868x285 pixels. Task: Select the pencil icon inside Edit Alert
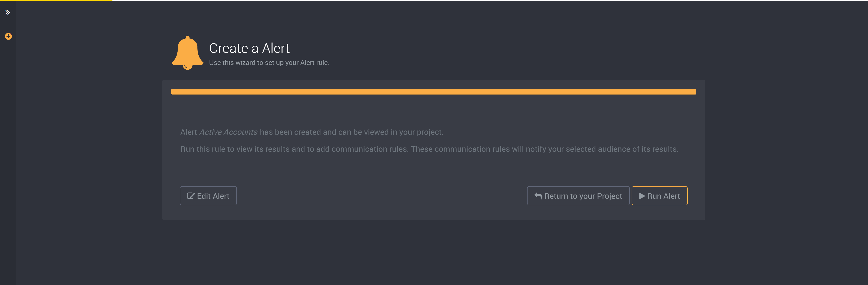click(191, 196)
